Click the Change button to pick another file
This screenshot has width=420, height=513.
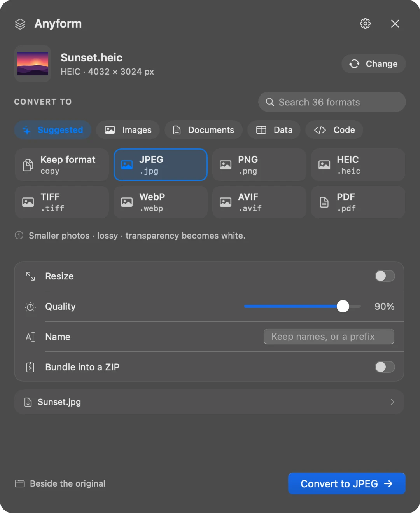373,64
